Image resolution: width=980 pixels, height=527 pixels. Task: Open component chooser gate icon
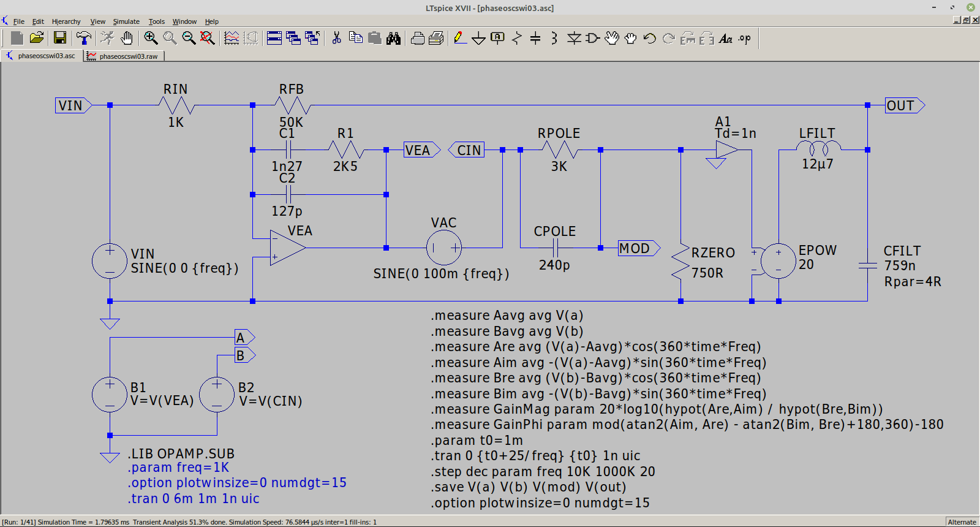point(592,38)
